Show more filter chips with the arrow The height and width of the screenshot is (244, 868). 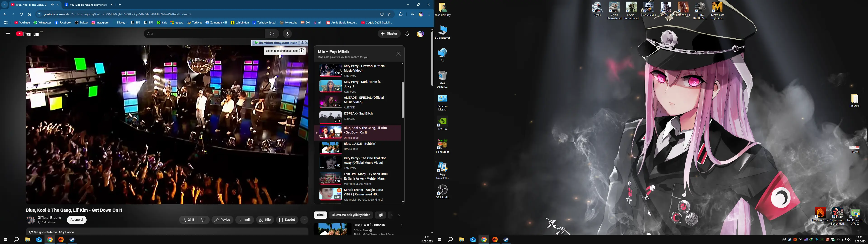click(399, 215)
